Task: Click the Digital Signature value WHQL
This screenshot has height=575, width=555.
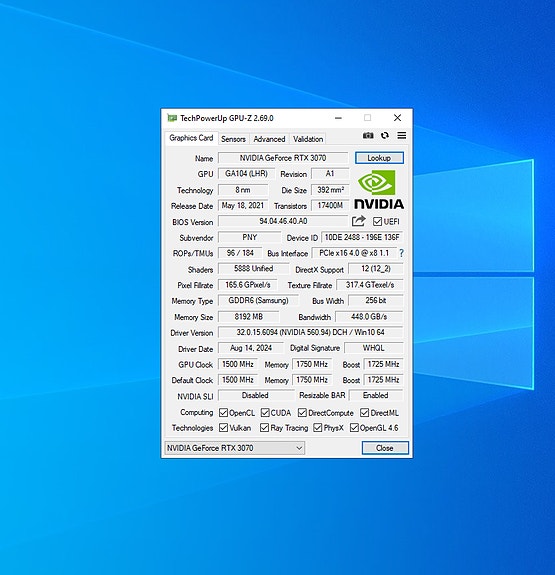Action: point(373,348)
